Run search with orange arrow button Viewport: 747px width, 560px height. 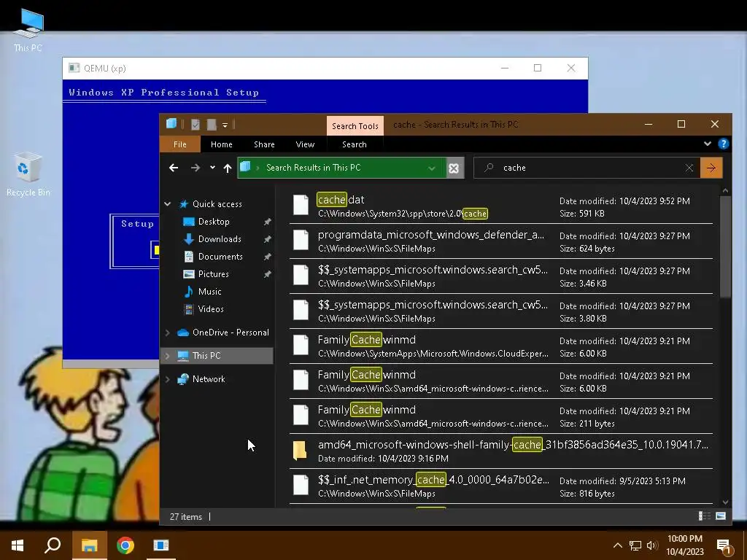[711, 168]
